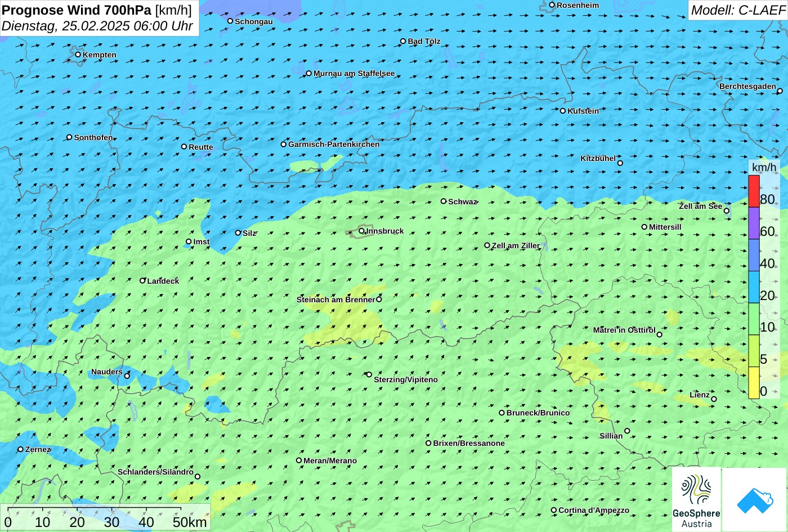Click the Landeck city marker

(x=142, y=280)
